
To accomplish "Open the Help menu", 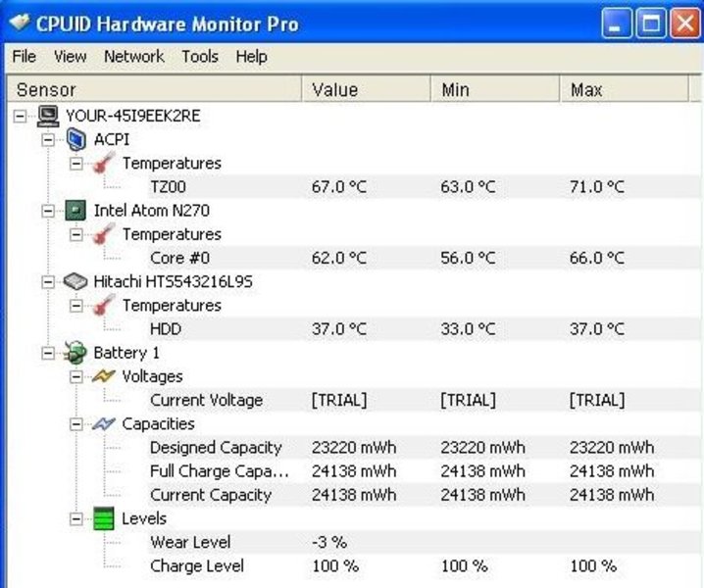I will coord(251,57).
